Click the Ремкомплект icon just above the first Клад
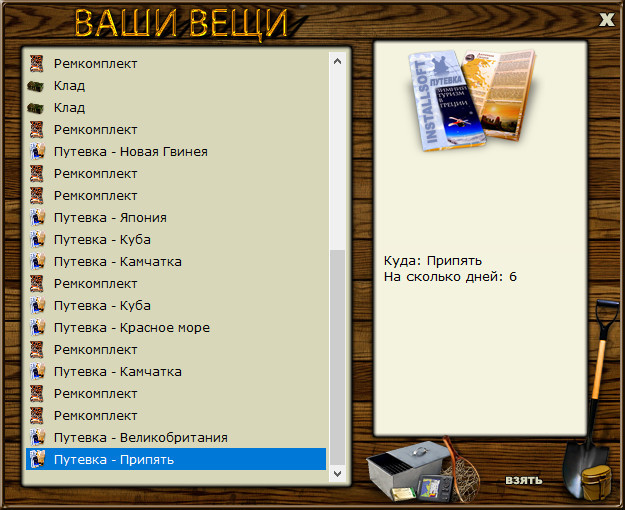The width and height of the screenshot is (625, 510). 37,63
